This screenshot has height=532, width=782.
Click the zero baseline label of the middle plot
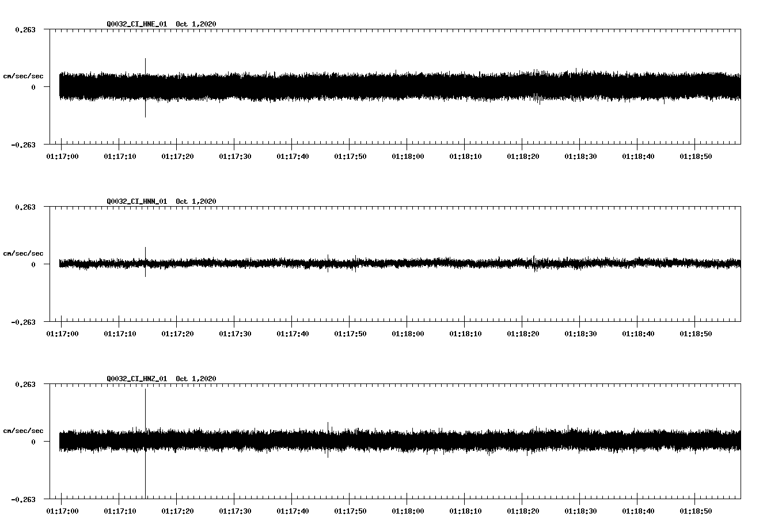pos(35,264)
